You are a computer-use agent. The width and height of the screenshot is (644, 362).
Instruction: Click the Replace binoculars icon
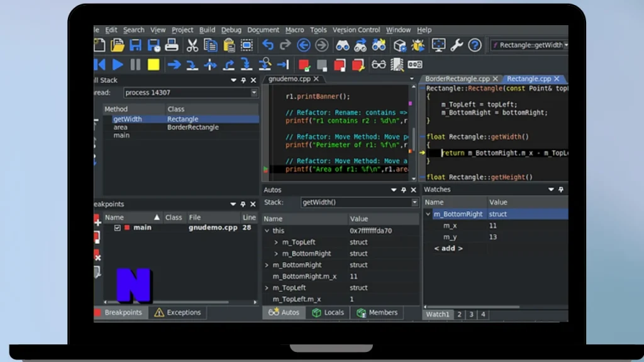pyautogui.click(x=379, y=45)
